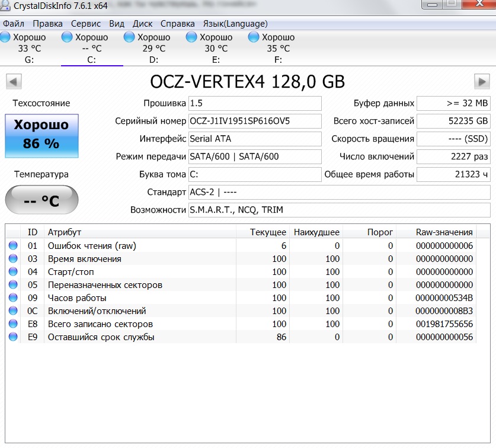Click status dot for attribute 03
Screen dimensions: 496x448
(13, 258)
